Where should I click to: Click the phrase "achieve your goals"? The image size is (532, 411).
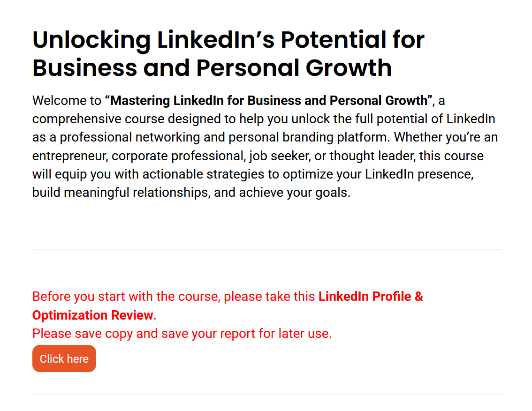click(294, 193)
